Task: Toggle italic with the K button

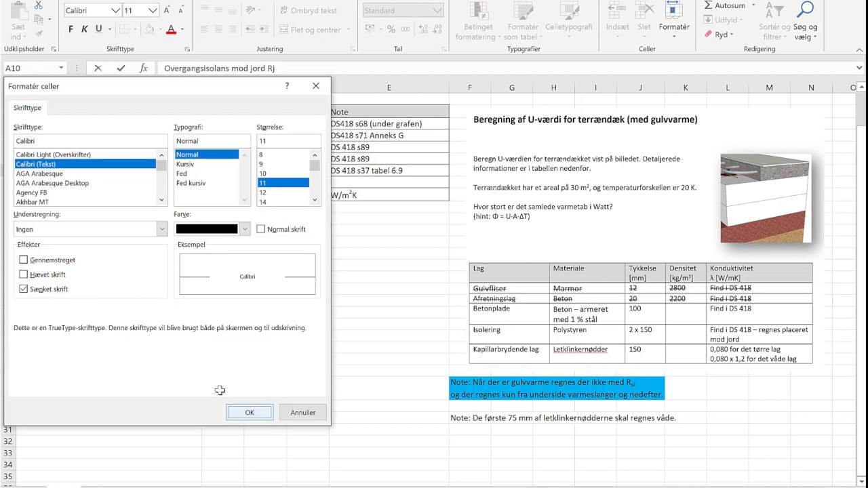Action: (85, 29)
